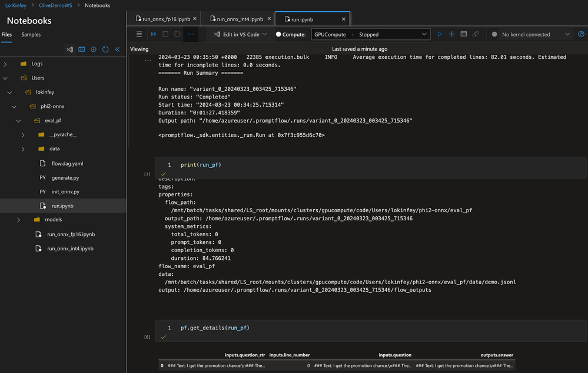Expand the __pycache__ folder

click(x=24, y=135)
